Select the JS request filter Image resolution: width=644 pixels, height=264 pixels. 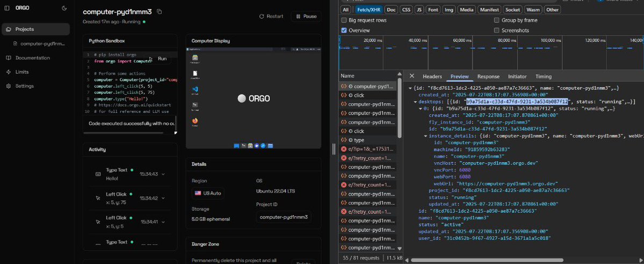[419, 10]
